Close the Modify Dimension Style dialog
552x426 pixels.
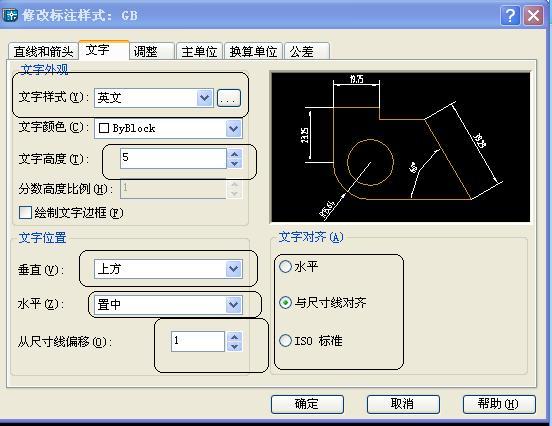[533, 16]
